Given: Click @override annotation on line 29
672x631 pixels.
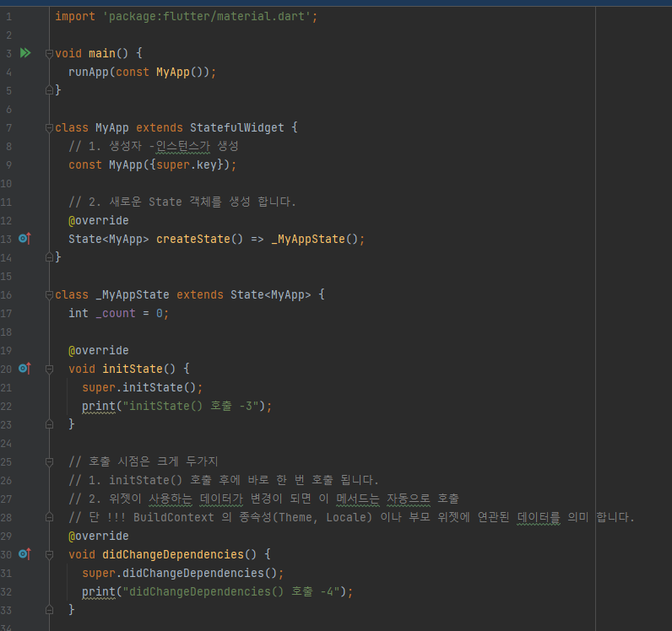Looking at the screenshot, I should tap(99, 536).
